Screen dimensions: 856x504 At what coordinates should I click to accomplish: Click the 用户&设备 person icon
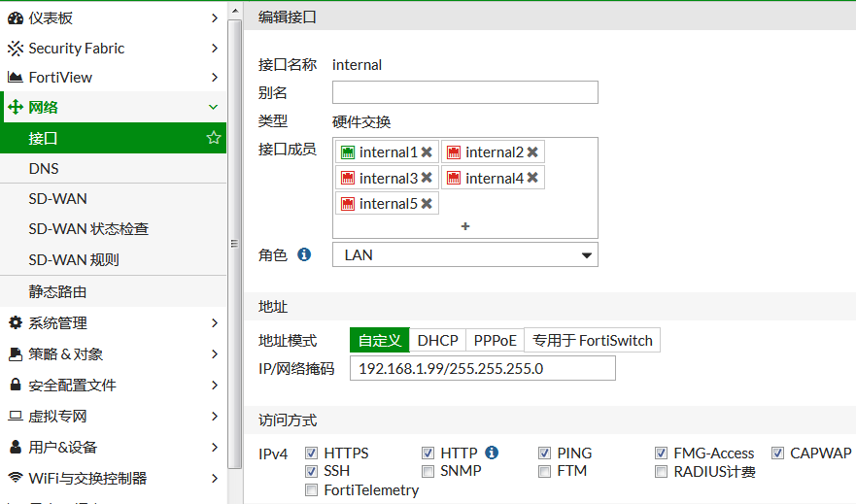pyautogui.click(x=16, y=447)
